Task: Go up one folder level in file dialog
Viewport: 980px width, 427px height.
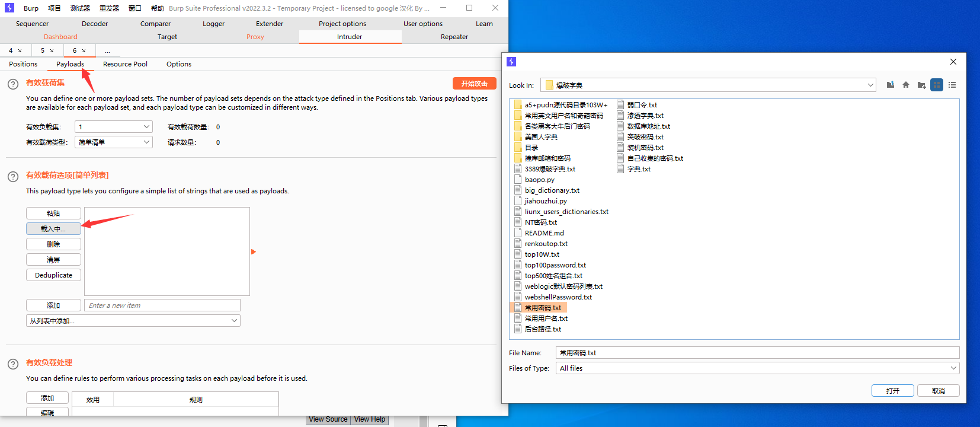Action: tap(890, 85)
